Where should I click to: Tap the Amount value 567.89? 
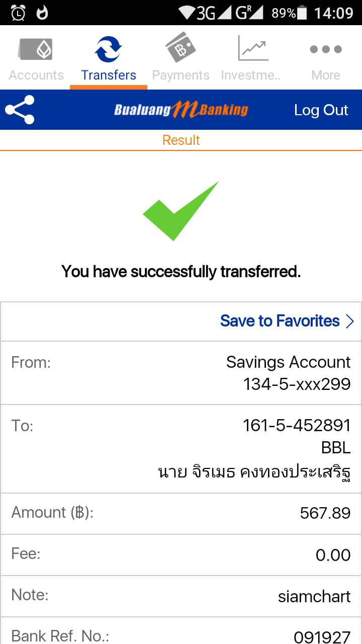[325, 513]
